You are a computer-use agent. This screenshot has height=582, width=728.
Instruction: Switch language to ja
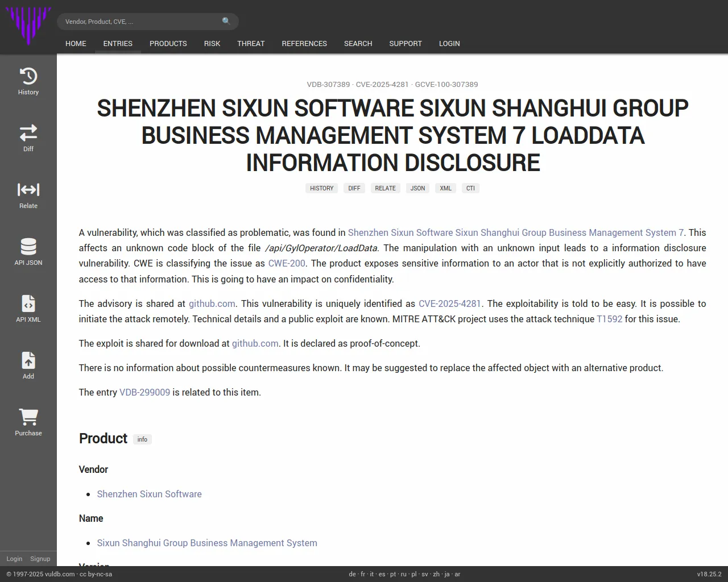[x=447, y=574]
